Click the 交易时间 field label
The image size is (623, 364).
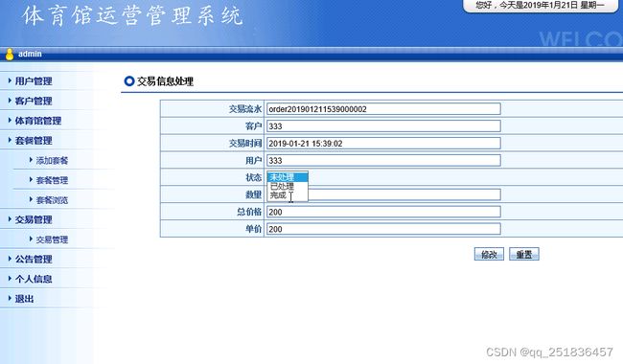point(245,144)
